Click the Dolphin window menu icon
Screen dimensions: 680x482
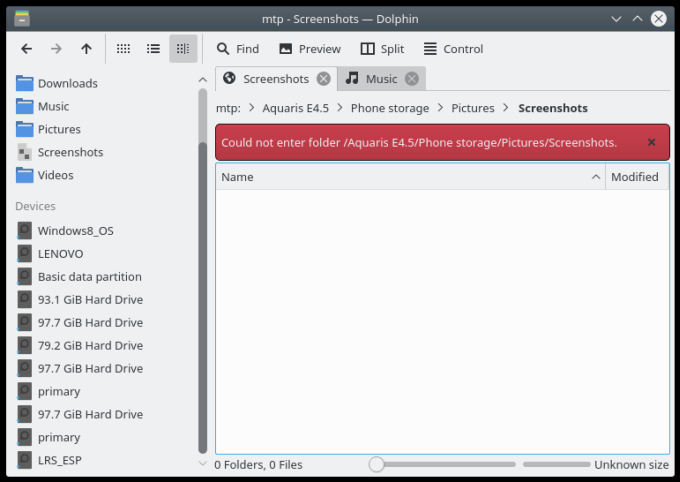click(x=22, y=19)
